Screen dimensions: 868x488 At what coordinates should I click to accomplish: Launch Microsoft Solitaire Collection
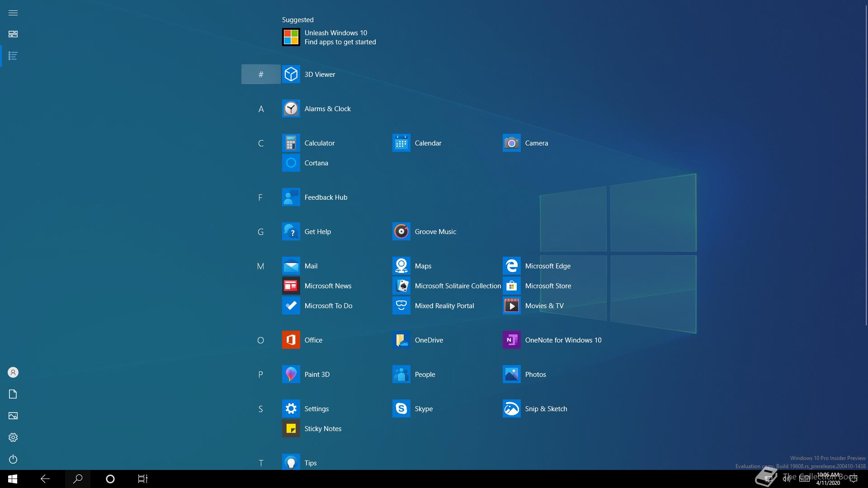(447, 286)
